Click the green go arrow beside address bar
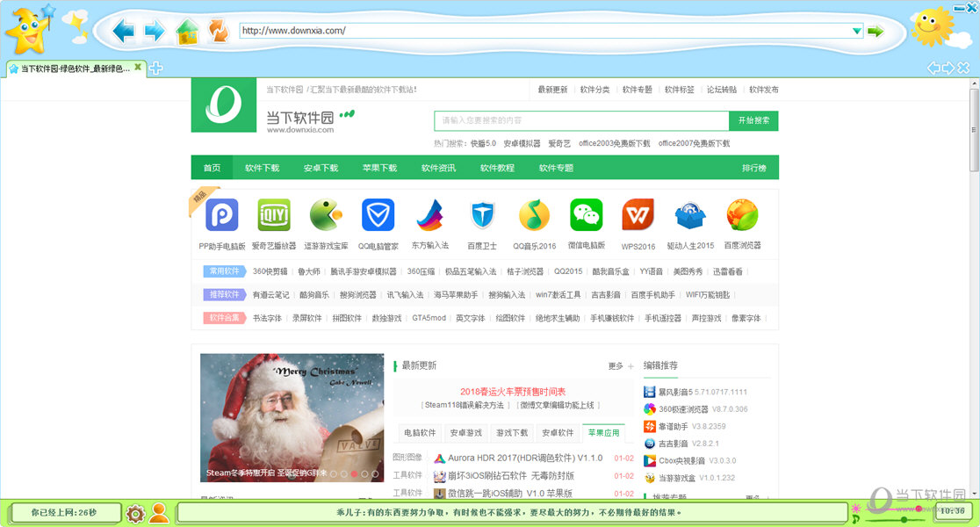 [x=876, y=32]
